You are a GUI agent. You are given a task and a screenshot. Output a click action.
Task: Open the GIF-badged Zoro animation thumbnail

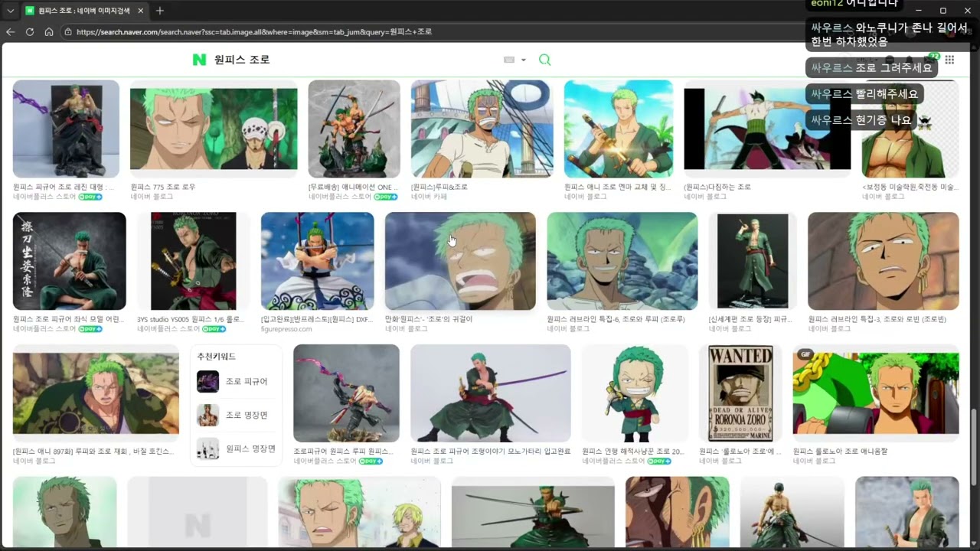876,393
